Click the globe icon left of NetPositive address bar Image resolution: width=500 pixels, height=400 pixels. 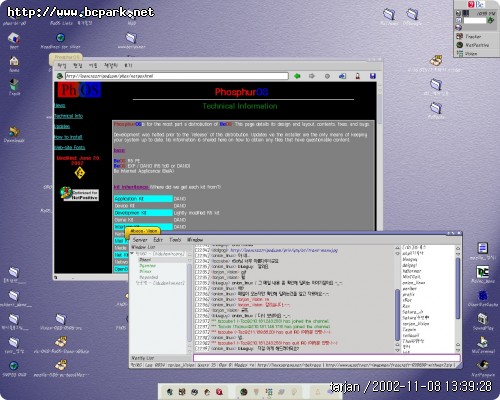pyautogui.click(x=60, y=76)
